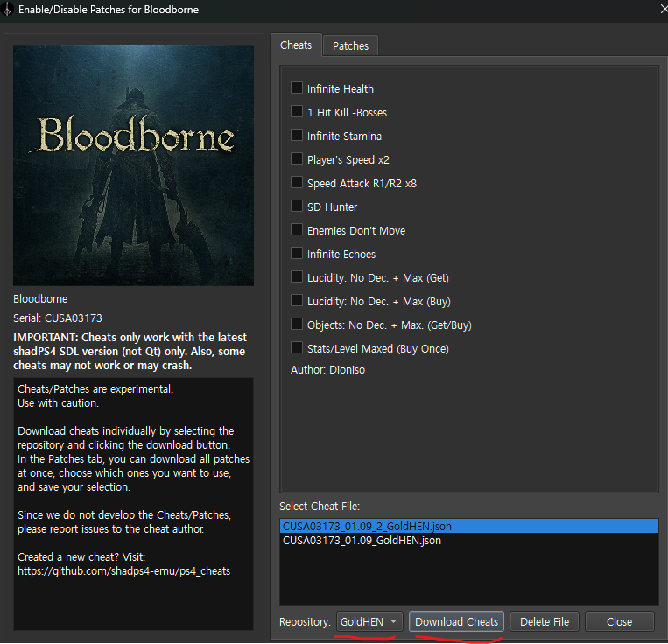Open the GoldHEN repository dropdown

pos(369,621)
